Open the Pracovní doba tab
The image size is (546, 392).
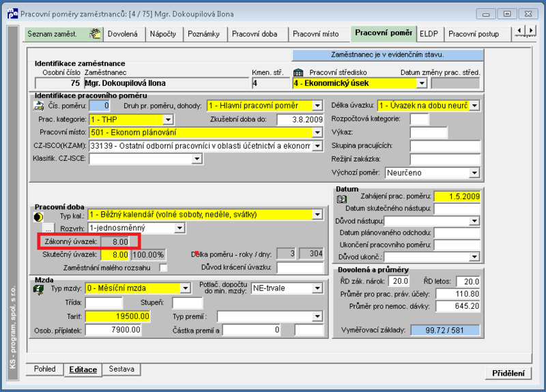tap(255, 34)
